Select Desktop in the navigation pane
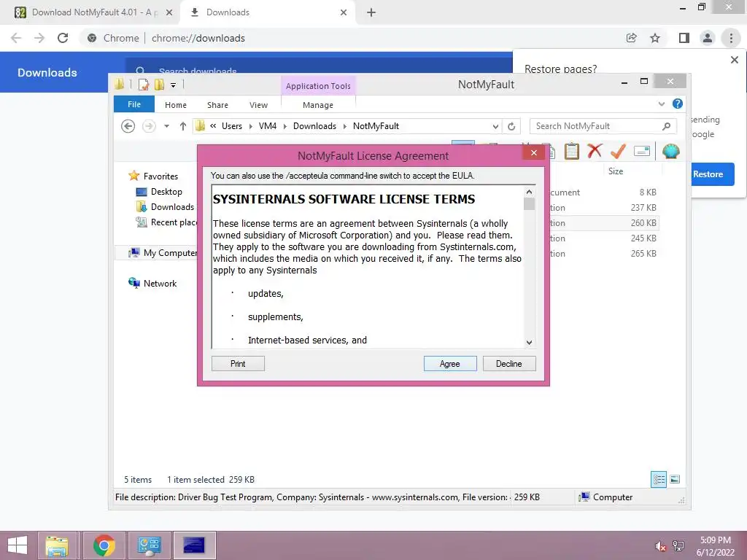 [166, 192]
